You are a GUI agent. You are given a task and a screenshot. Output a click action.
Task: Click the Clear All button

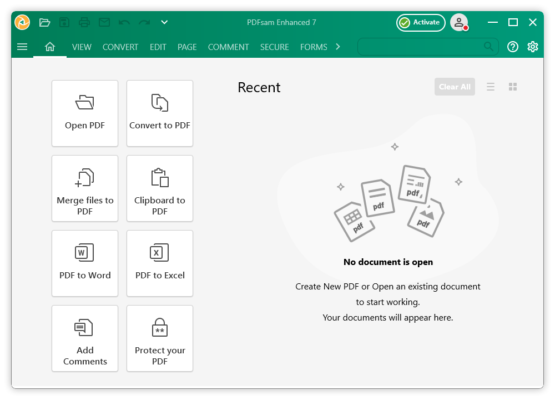coord(454,87)
